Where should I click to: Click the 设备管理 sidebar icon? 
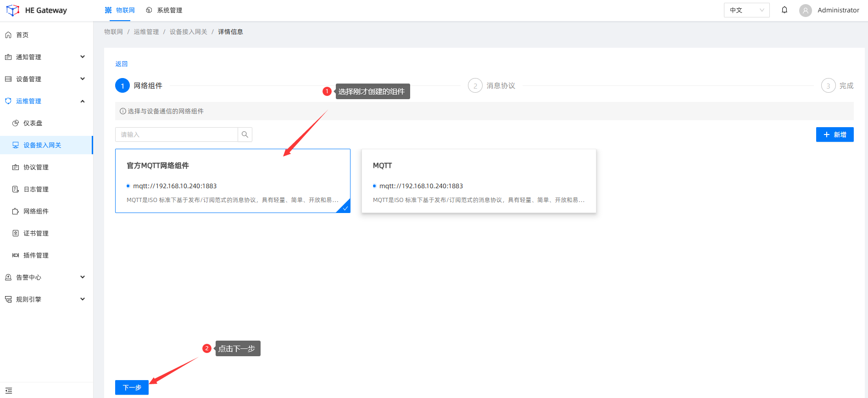pos(8,79)
